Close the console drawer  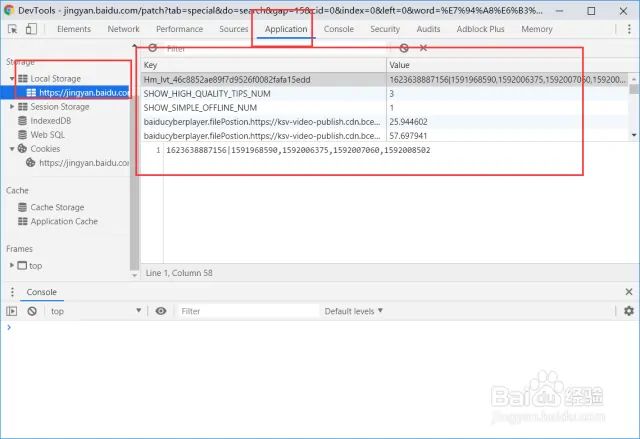(629, 292)
